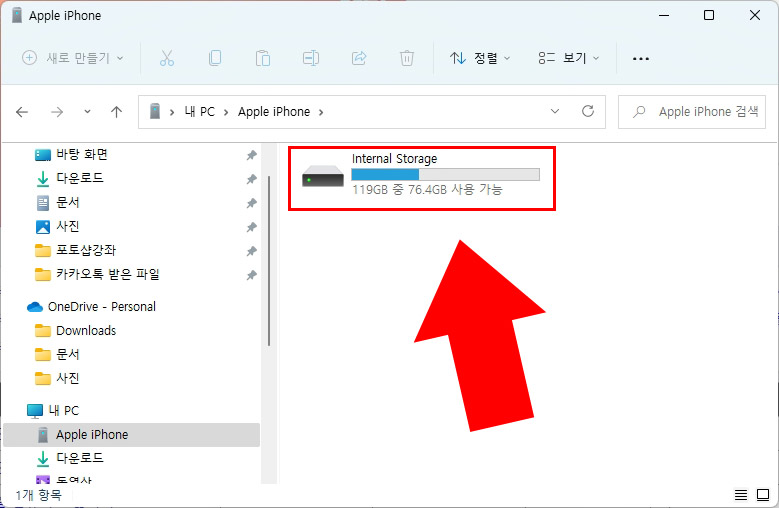Switch to details view in status bar
Screen dimensions: 779x508
click(741, 495)
